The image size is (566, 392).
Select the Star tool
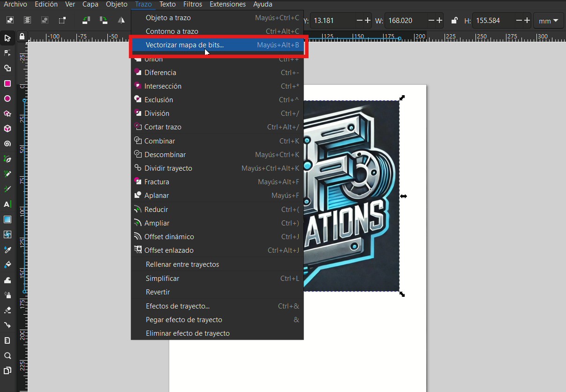coord(8,113)
